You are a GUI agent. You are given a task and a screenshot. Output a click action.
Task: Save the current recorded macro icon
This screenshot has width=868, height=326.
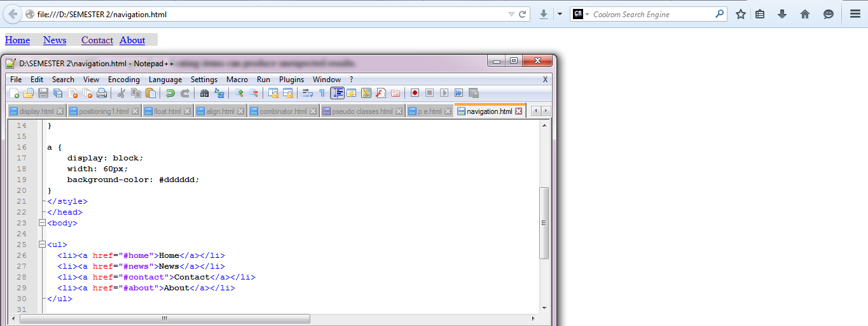tap(474, 93)
